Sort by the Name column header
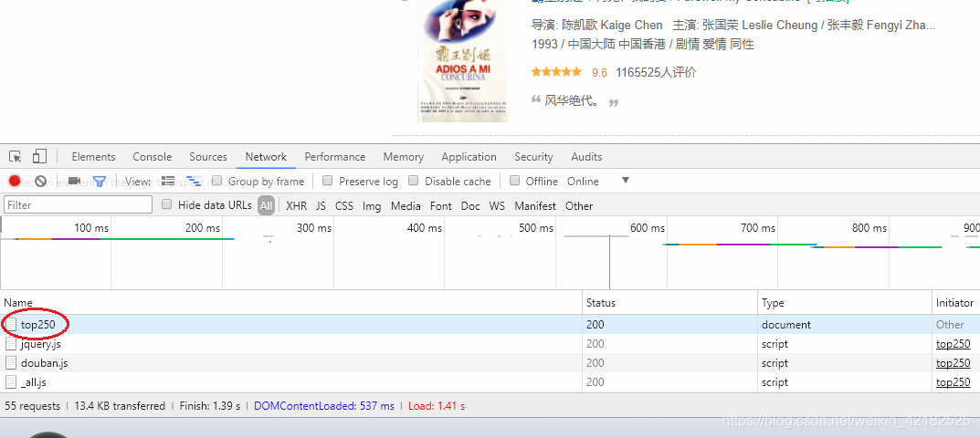Viewport: 980px width, 438px height. pyautogui.click(x=290, y=302)
